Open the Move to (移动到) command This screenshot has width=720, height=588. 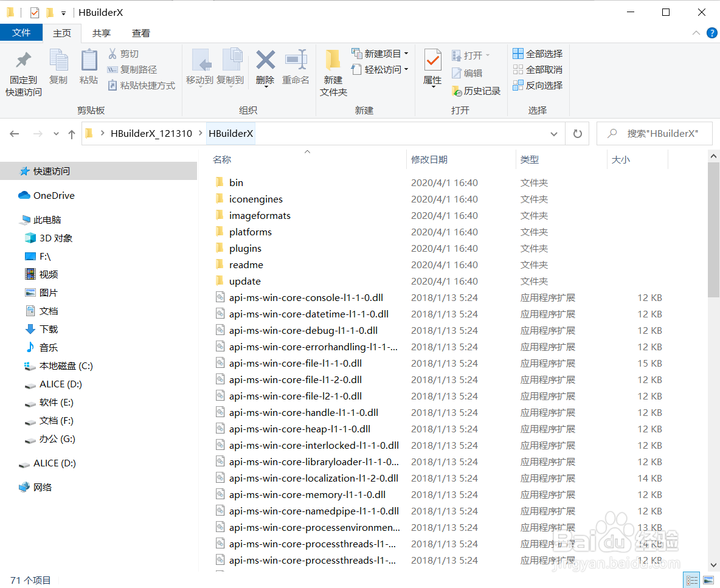coord(199,68)
